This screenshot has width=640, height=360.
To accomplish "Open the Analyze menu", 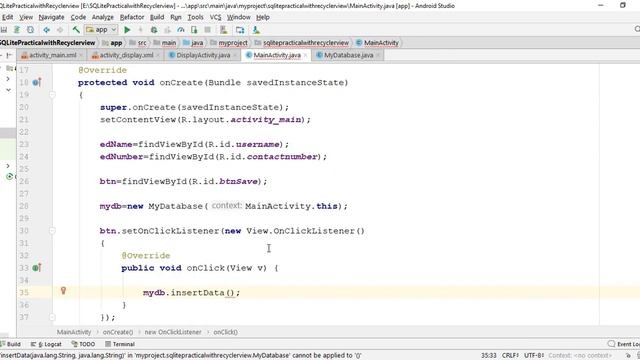I will 102,17.
